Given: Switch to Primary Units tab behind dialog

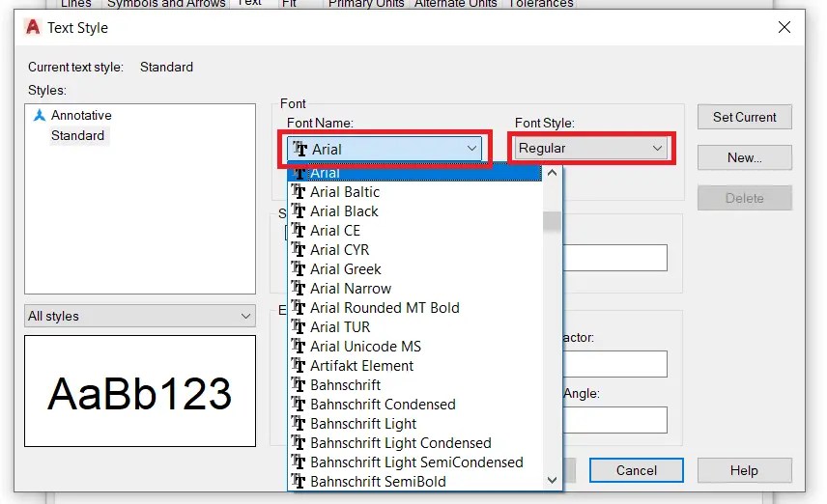Looking at the screenshot, I should click(x=366, y=4).
